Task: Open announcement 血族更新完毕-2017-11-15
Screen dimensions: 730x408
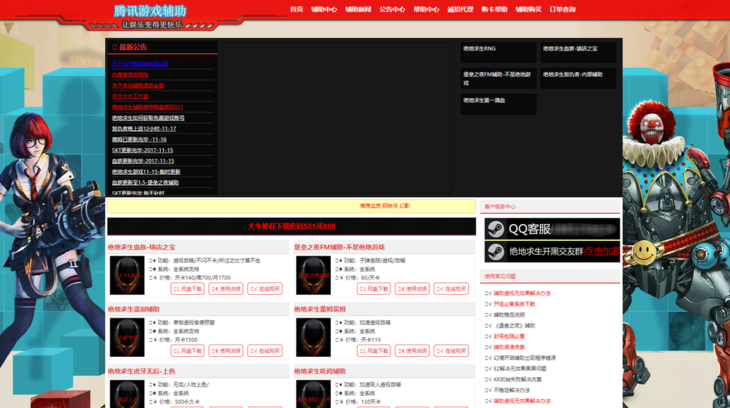Action: tap(143, 161)
